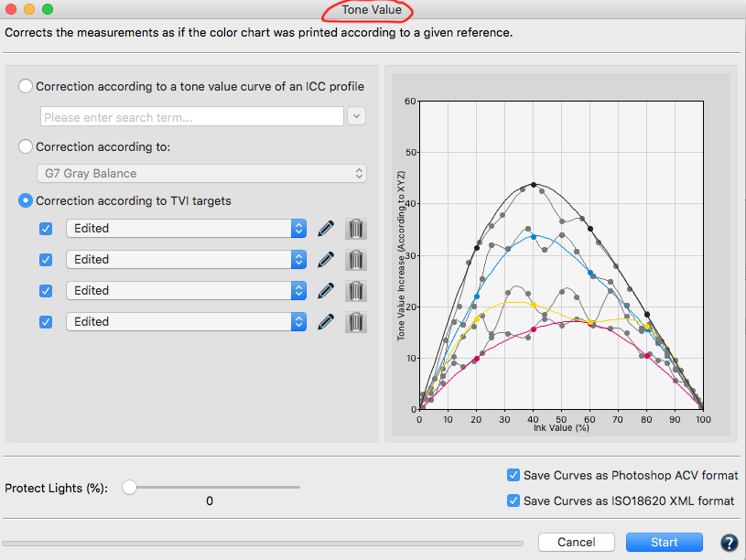746x560 pixels.
Task: Close the Tone Value window with red button
Action: 10,9
